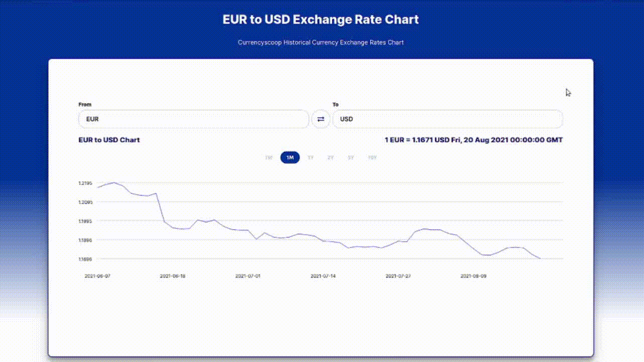This screenshot has height=362, width=644.
Task: Click the Currencyscoop Historical Rates subtitle
Action: pos(321,42)
